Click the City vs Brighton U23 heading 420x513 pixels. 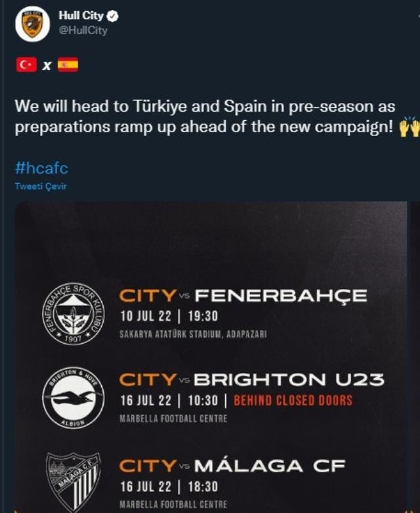[x=252, y=380]
